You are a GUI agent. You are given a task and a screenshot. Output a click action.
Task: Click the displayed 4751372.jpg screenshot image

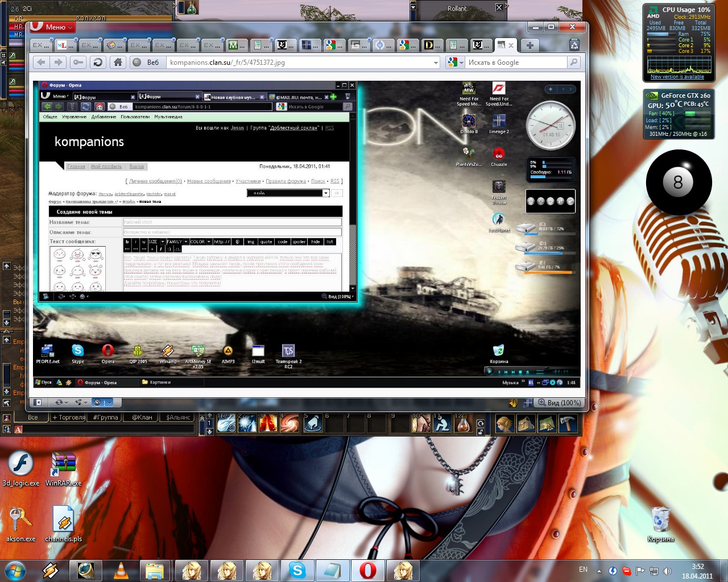[x=307, y=235]
